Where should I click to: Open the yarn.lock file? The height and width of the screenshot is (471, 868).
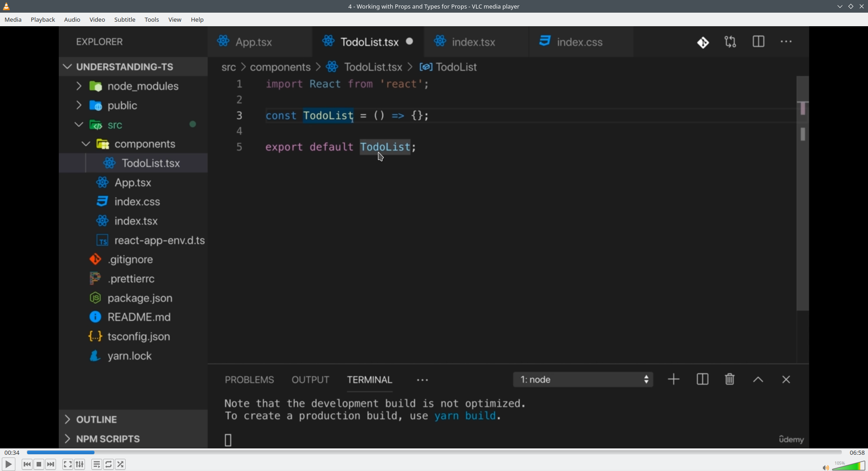point(133,356)
